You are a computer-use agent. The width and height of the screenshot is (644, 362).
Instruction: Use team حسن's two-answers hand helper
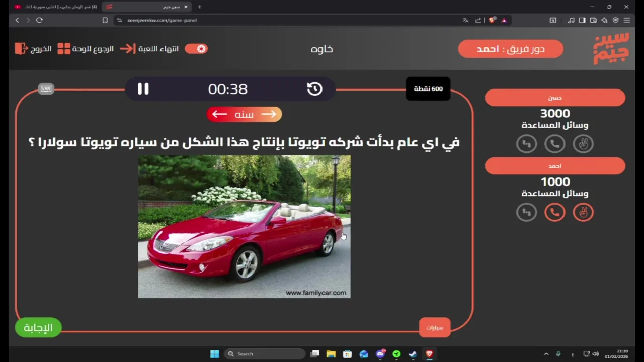583,144
